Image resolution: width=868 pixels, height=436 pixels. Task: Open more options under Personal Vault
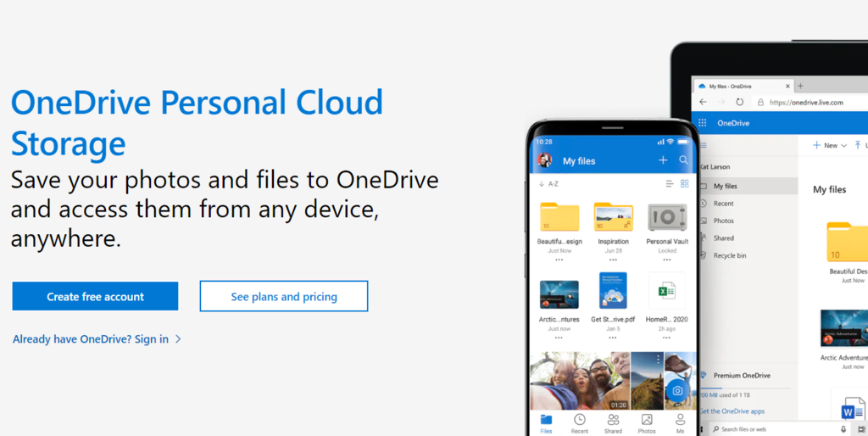pos(667,260)
